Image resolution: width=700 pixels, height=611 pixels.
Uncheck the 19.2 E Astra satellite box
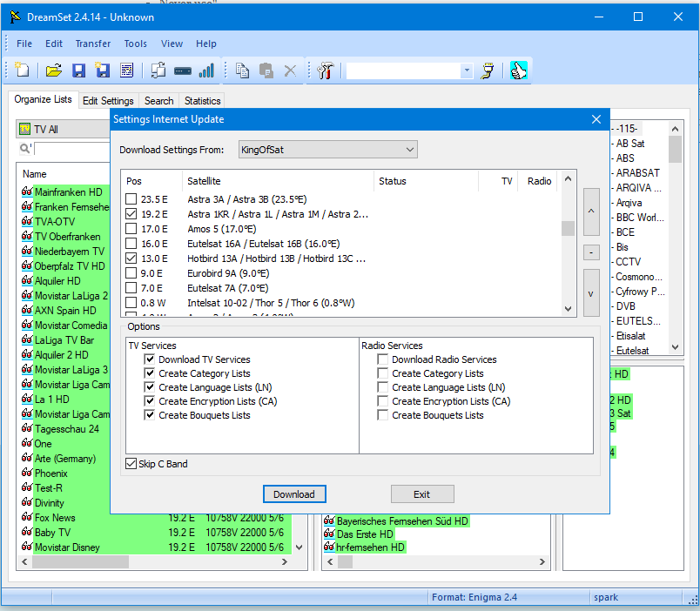point(131,214)
